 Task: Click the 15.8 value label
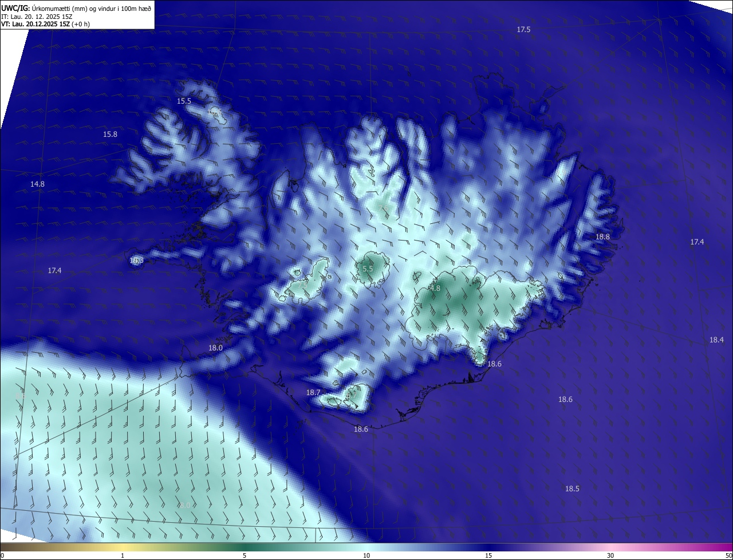pyautogui.click(x=110, y=134)
